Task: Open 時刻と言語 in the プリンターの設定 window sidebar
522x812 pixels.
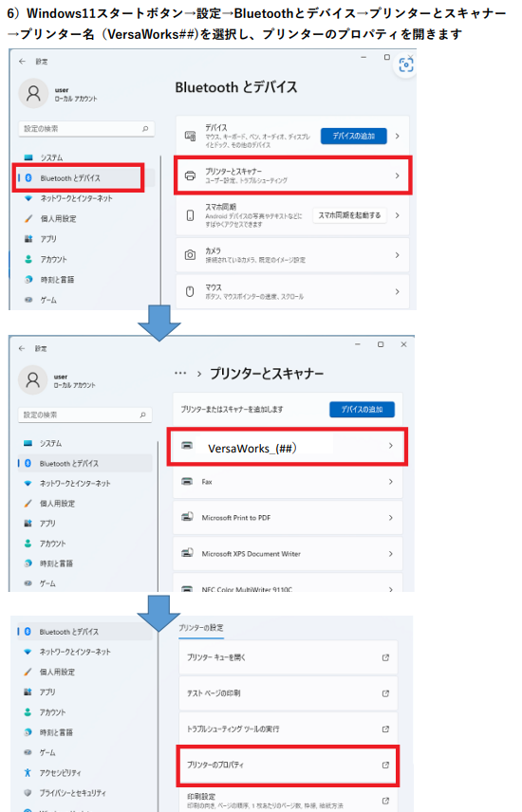Action: tap(48, 732)
